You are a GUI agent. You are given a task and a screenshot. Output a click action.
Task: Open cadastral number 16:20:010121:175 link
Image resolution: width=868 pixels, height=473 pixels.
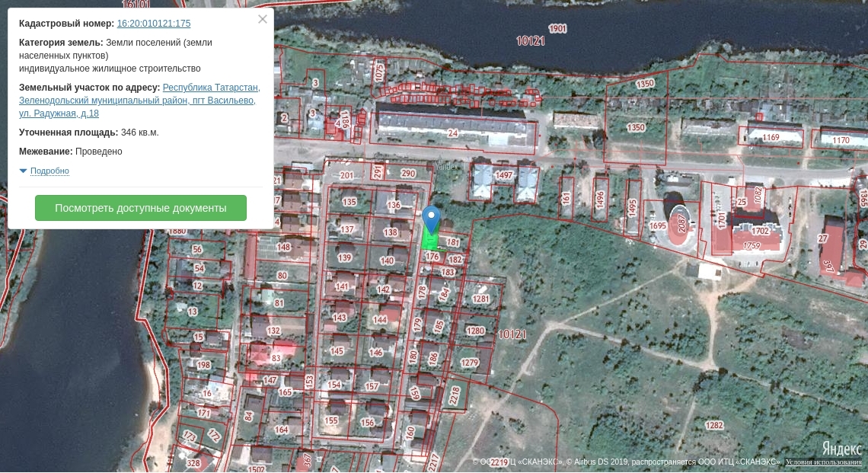coord(154,24)
